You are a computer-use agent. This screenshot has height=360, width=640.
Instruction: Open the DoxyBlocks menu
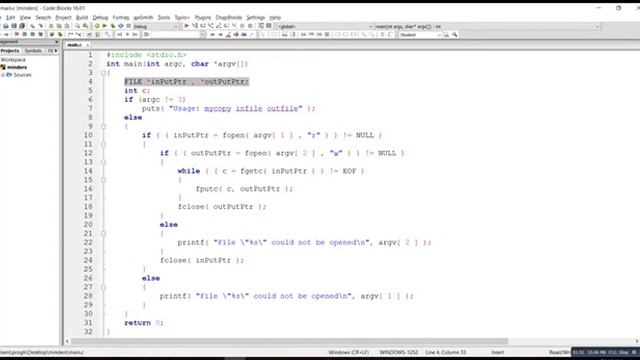[229, 18]
